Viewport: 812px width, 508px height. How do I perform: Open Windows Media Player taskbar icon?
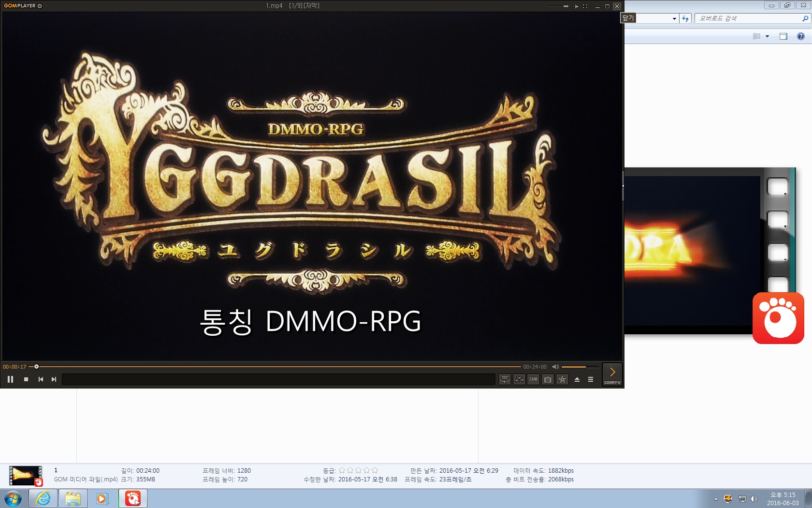click(102, 498)
